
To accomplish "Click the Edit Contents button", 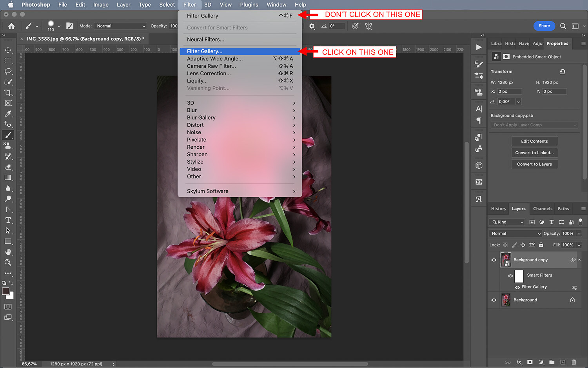I will [534, 141].
